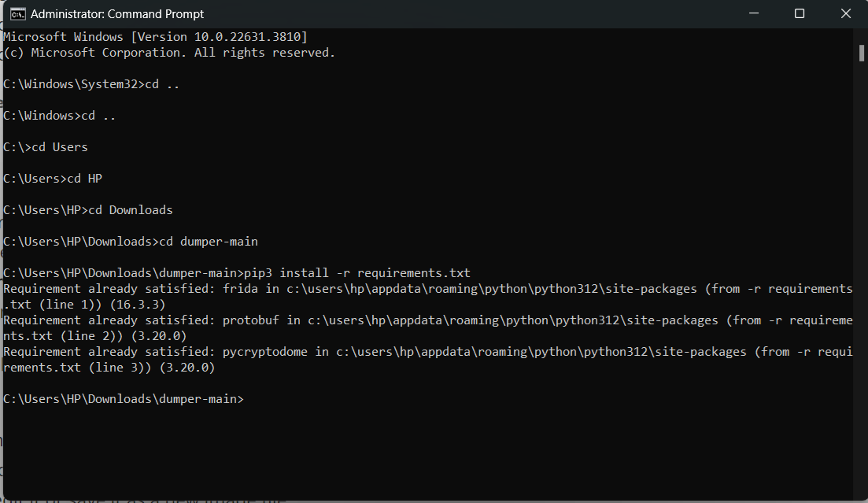
Task: Close the Administrator Command Prompt window
Action: point(846,13)
